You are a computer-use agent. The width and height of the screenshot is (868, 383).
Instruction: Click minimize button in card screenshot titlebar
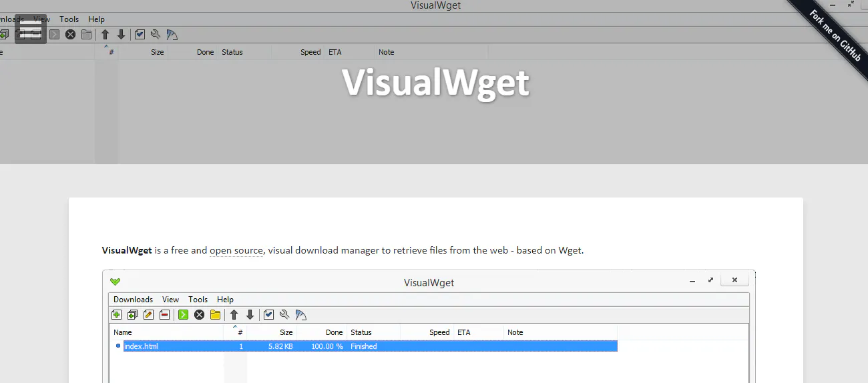(692, 281)
